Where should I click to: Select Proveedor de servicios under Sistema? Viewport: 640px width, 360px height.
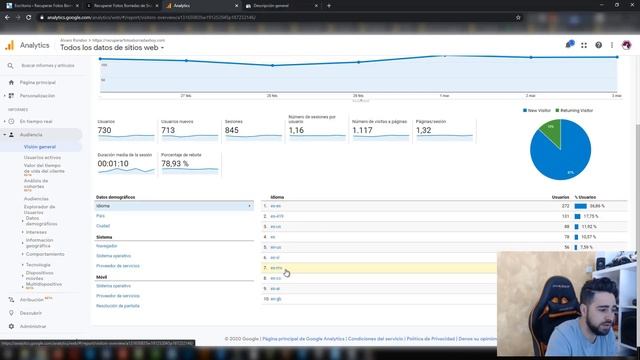tap(118, 266)
